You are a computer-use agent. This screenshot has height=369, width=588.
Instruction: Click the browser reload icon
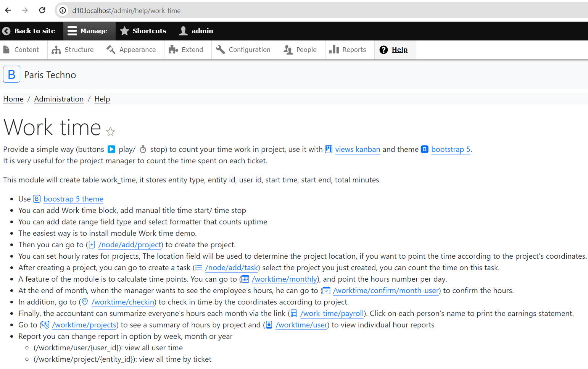(x=42, y=10)
